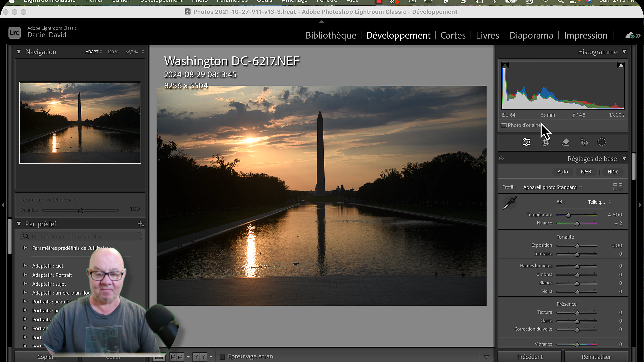Enable Epreuvage écran checkbox
The height and width of the screenshot is (362, 644).
tap(222, 357)
